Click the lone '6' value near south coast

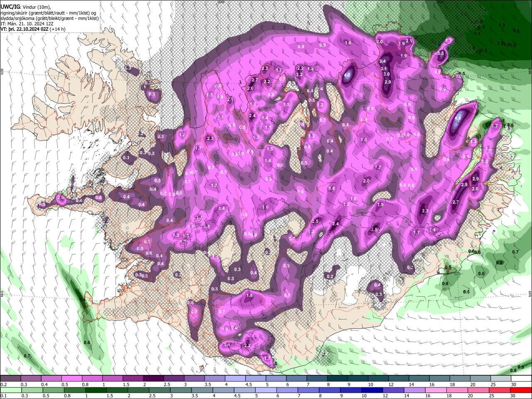[276, 363]
